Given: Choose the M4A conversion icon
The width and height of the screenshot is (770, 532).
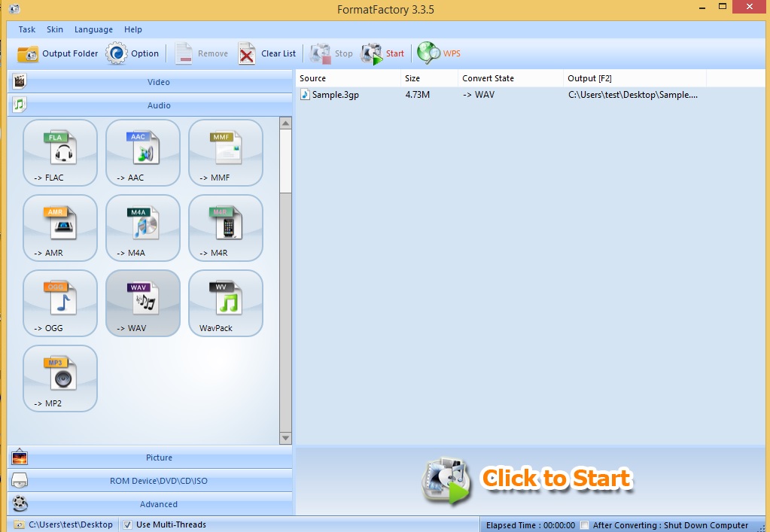Looking at the screenshot, I should point(143,228).
